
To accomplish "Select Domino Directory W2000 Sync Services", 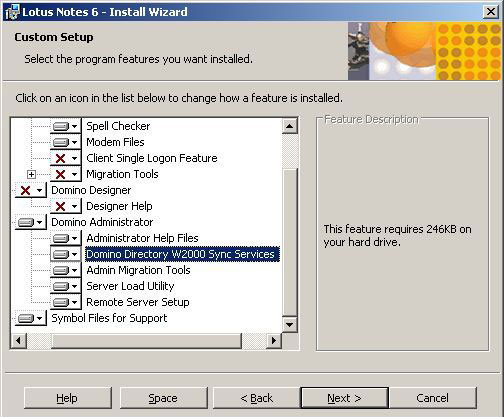I will pyautogui.click(x=182, y=254).
